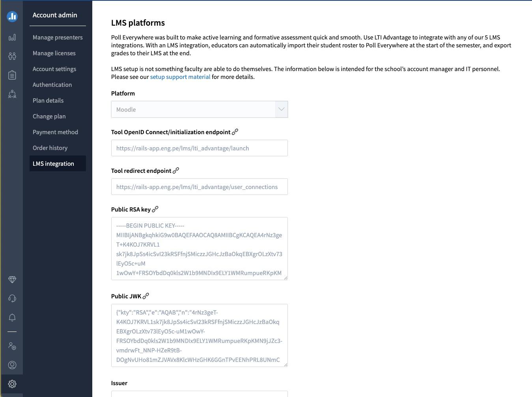This screenshot has height=397, width=532.
Task: Open the participants people icon in sidebar
Action: tap(12, 56)
